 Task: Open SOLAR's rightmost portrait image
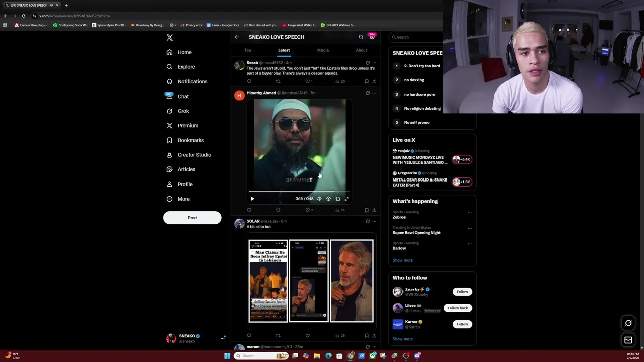tap(352, 281)
